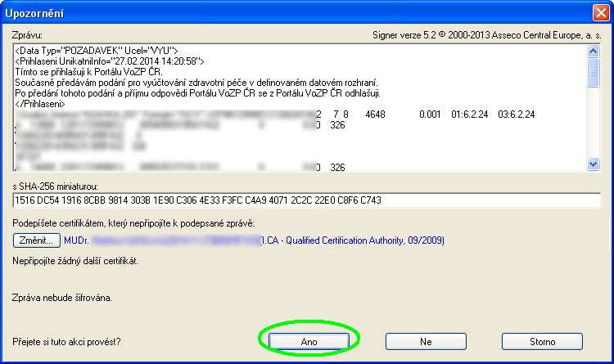Image resolution: width=614 pixels, height=364 pixels.
Task: Click the closing </Prihlaseni> tag line
Action: (41, 104)
